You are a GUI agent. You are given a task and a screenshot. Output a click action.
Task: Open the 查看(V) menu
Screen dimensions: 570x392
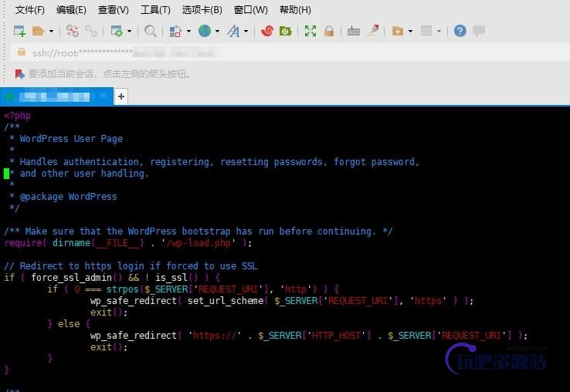tap(114, 10)
